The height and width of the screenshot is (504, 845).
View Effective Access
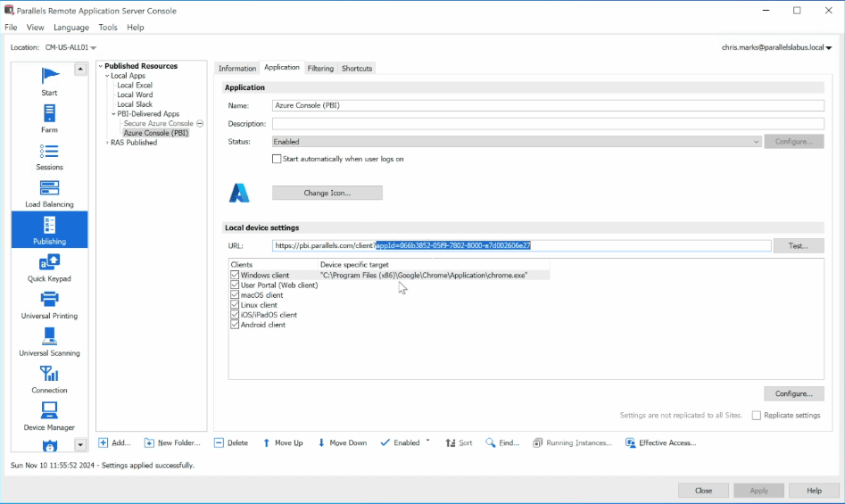(660, 442)
